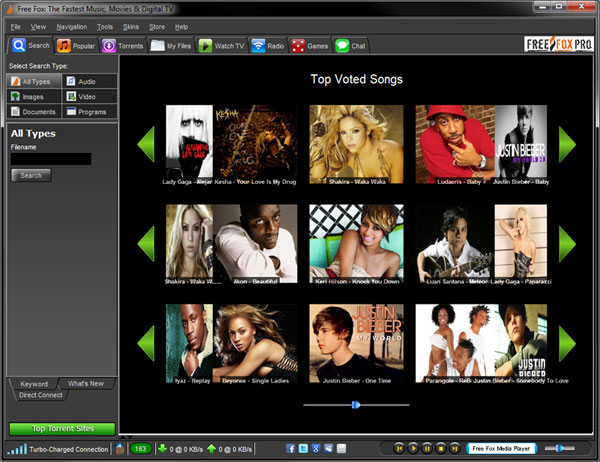This screenshot has width=600, height=462.
Task: Open the View menu
Action: [38, 27]
